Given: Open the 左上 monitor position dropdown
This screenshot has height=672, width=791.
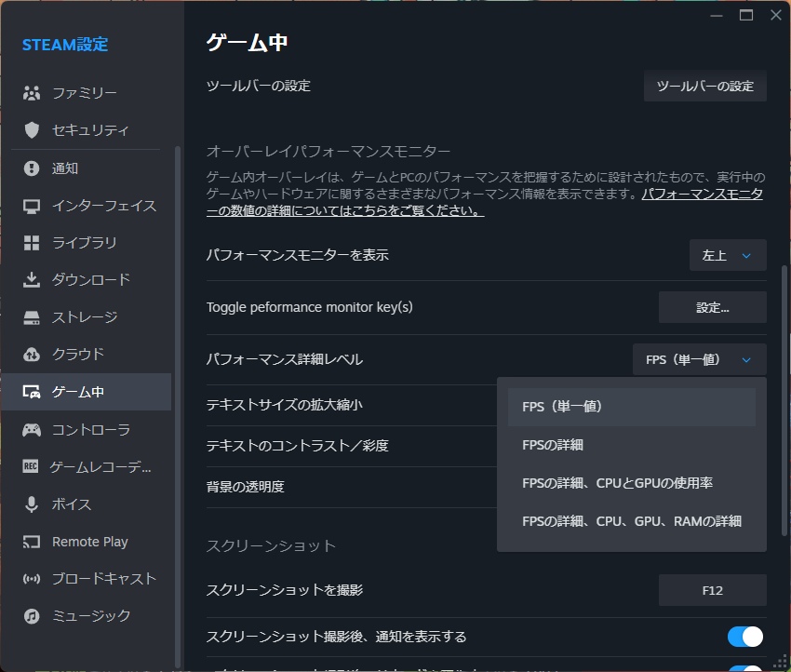Looking at the screenshot, I should 728,255.
